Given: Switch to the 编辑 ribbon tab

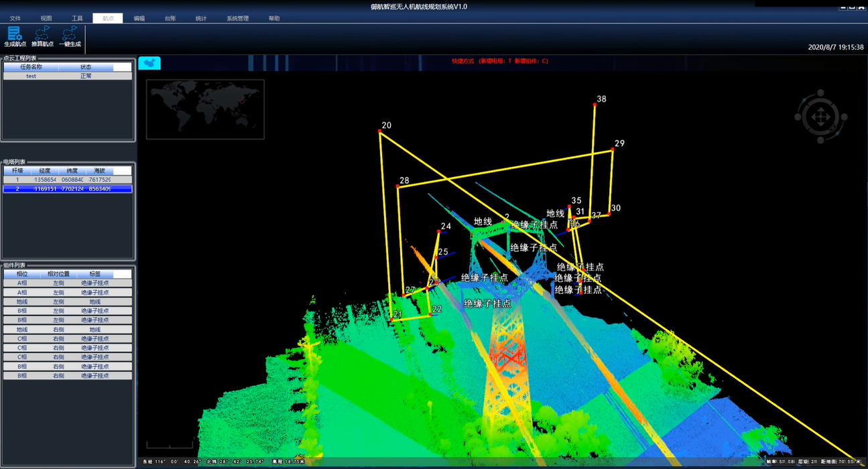Looking at the screenshot, I should tap(139, 18).
